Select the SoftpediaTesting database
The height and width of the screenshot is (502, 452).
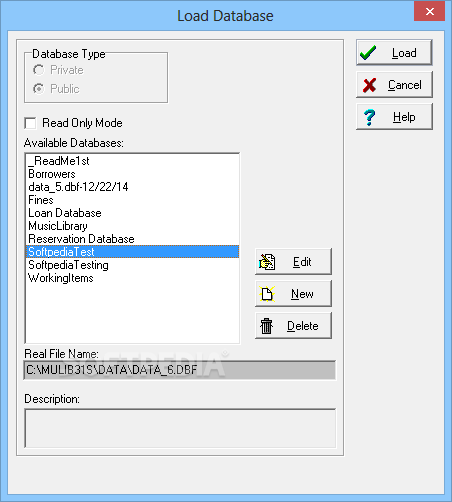pyautogui.click(x=132, y=265)
